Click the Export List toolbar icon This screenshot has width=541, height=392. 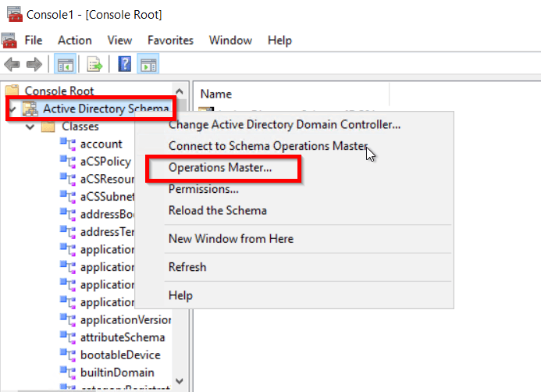click(x=94, y=64)
